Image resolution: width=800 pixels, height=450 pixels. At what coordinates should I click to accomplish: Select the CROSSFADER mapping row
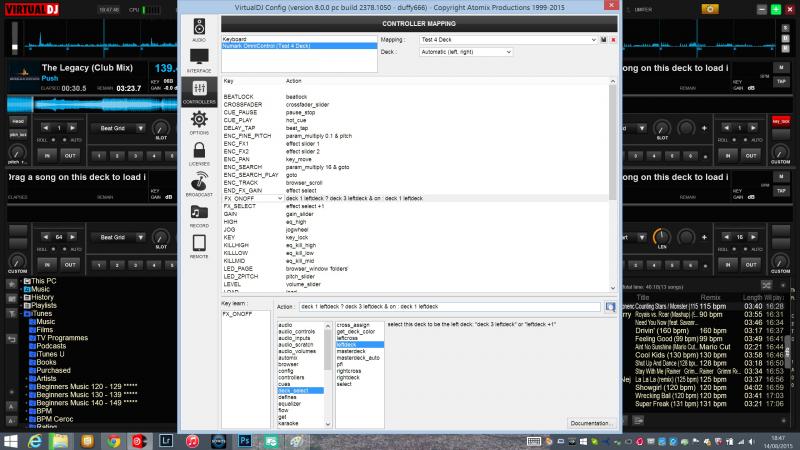pos(415,105)
